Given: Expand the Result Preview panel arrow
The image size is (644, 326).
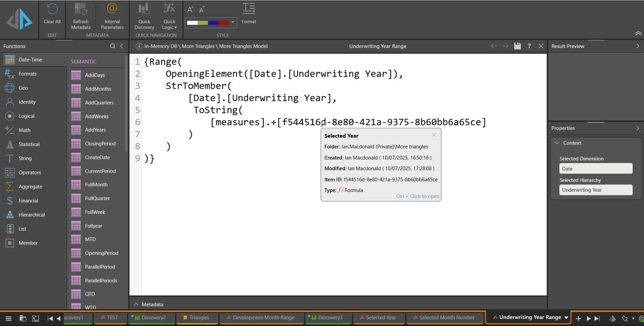Looking at the screenshot, I should tap(638, 46).
